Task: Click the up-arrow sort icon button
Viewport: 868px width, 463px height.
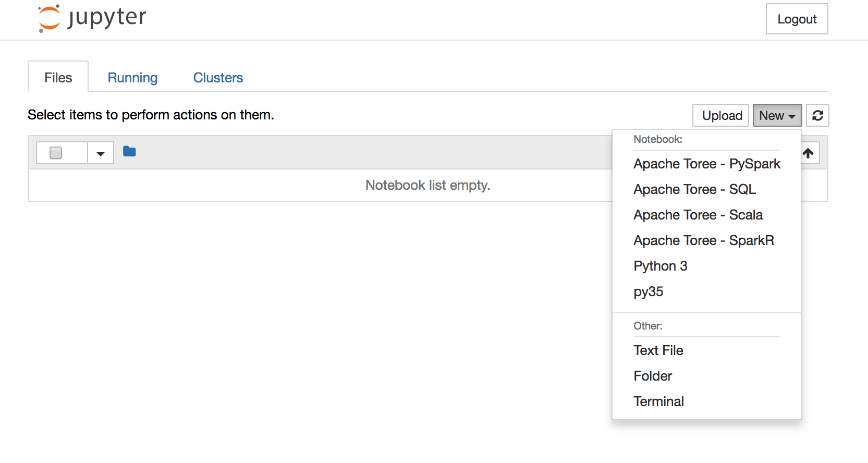Action: click(x=811, y=153)
